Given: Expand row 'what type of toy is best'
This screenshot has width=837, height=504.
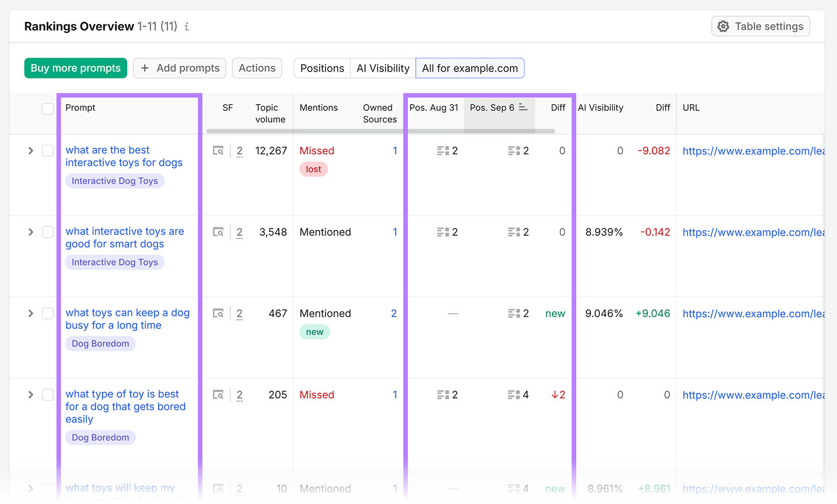Looking at the screenshot, I should point(31,395).
